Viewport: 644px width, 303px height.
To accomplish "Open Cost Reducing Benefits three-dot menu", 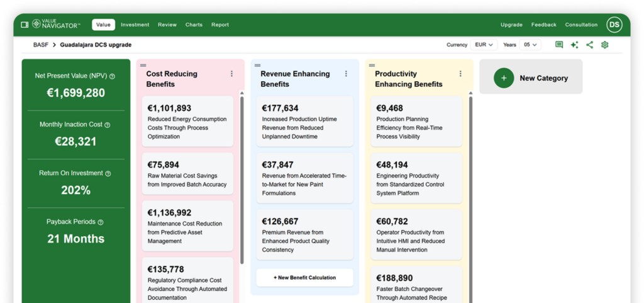I will coord(231,74).
